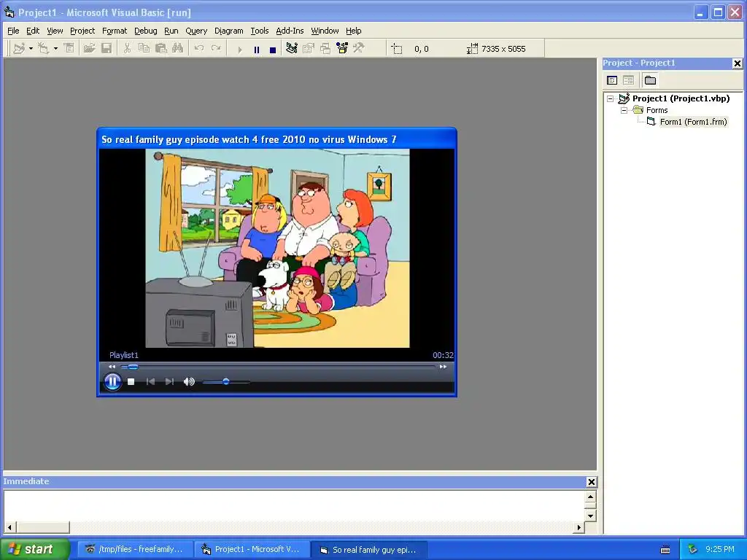Click the Previous track button in the player
Viewport: 747px width, 560px height.
coord(150,382)
